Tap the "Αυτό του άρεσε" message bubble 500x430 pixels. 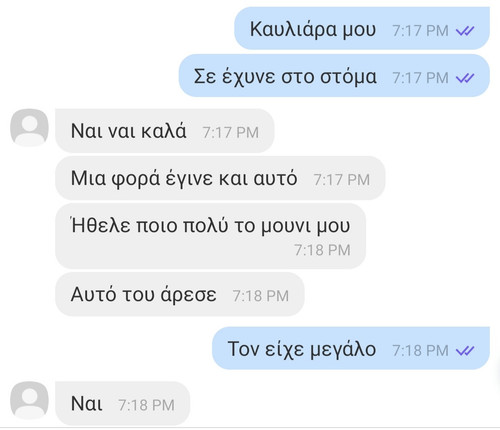coord(180,294)
